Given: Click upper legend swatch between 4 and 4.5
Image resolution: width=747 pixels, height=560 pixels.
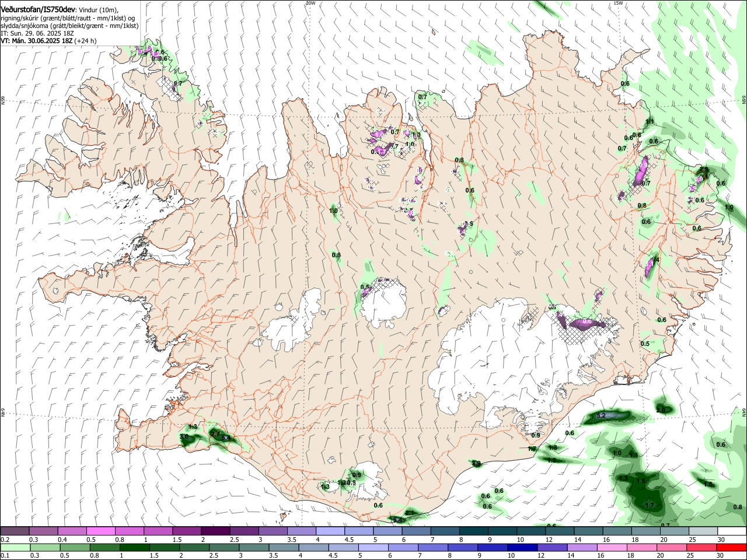Looking at the screenshot, I should (x=330, y=531).
